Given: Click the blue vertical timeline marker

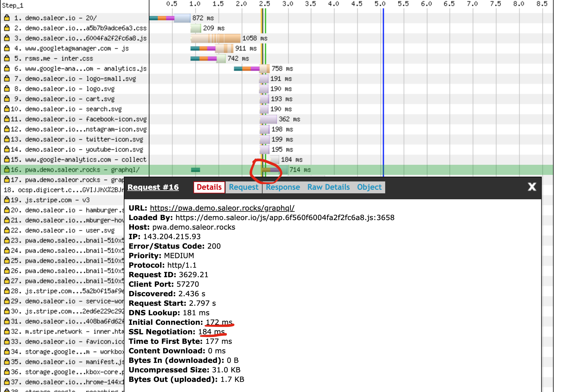Looking at the screenshot, I should (x=383, y=89).
